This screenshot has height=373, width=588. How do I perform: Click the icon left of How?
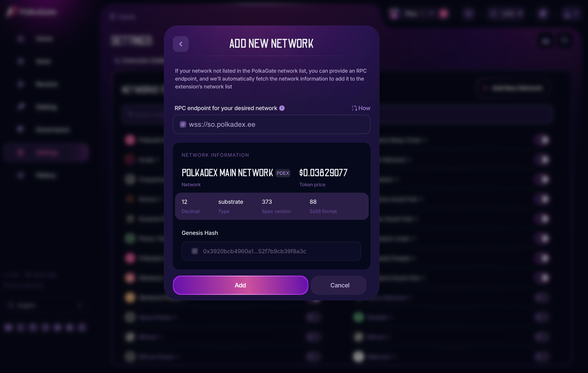point(354,108)
